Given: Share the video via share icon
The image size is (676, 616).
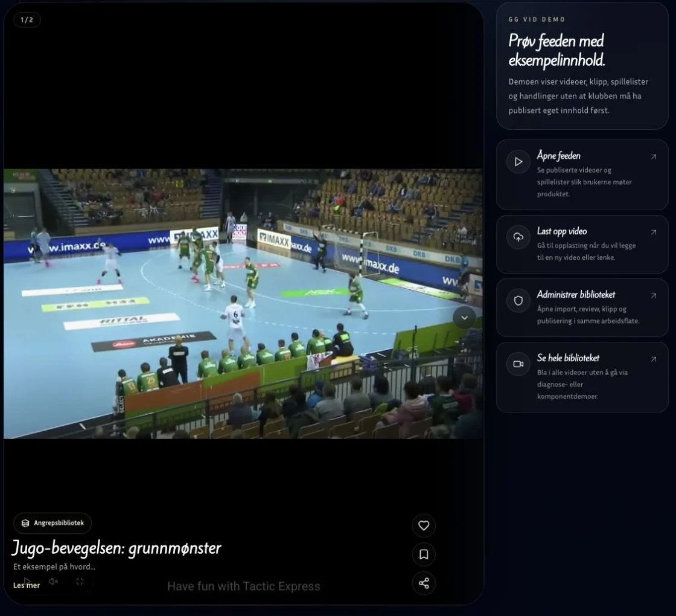Looking at the screenshot, I should [423, 583].
